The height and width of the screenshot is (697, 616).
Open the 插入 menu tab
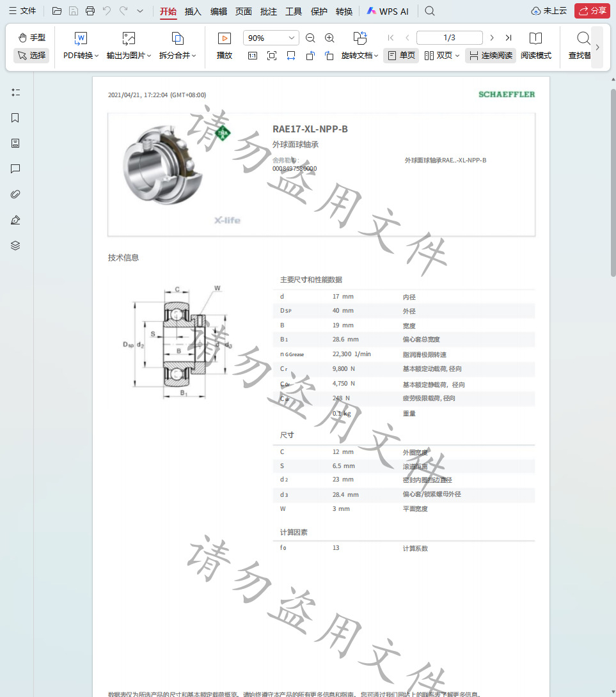click(193, 12)
